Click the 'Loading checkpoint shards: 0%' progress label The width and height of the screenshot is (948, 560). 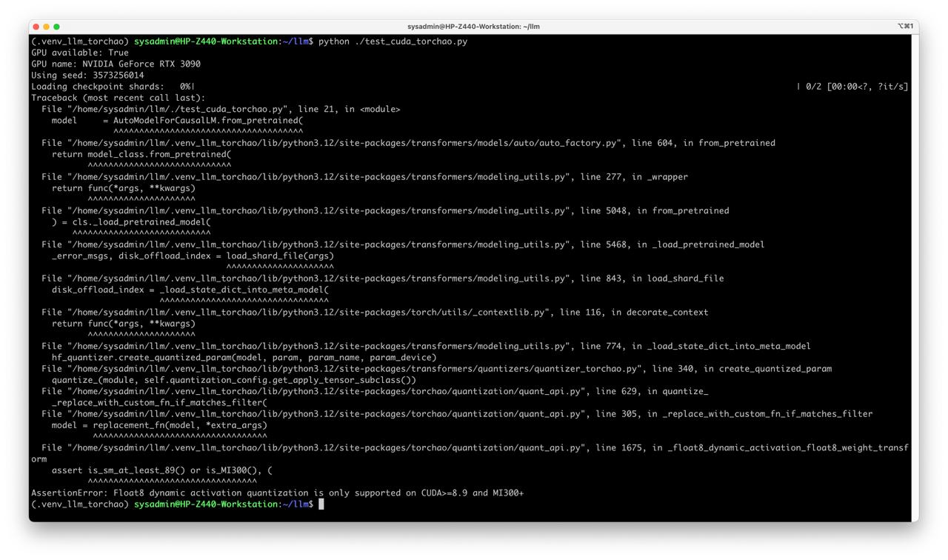coord(111,87)
